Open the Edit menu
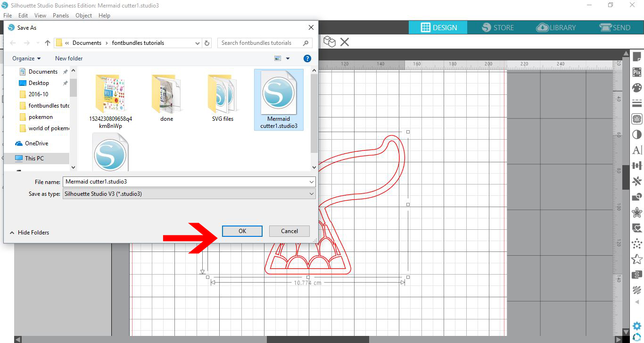 point(23,16)
